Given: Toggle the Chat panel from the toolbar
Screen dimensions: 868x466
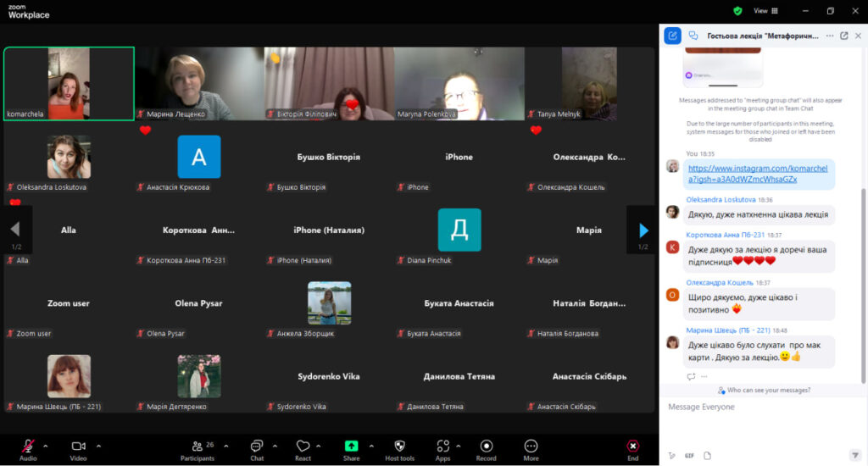Looking at the screenshot, I should pos(257,446).
